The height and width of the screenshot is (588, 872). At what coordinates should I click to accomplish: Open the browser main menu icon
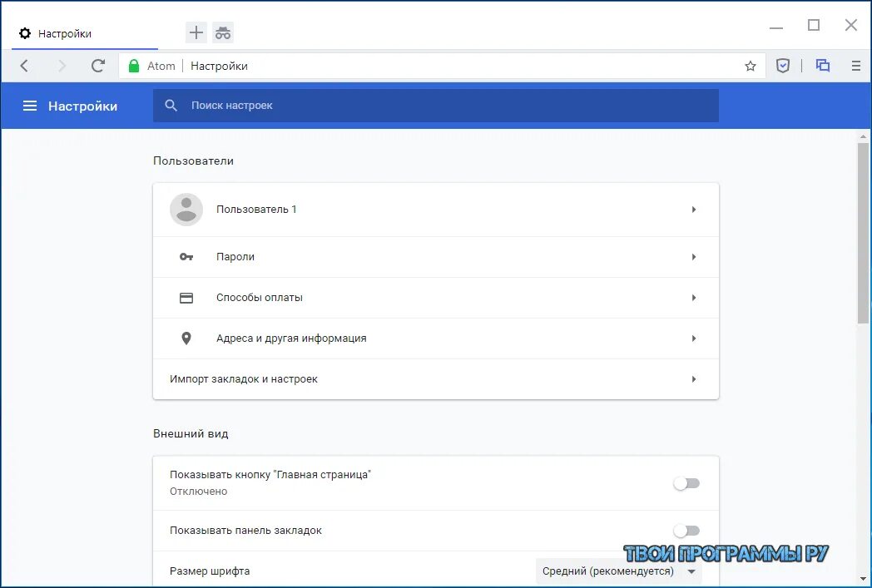(856, 66)
